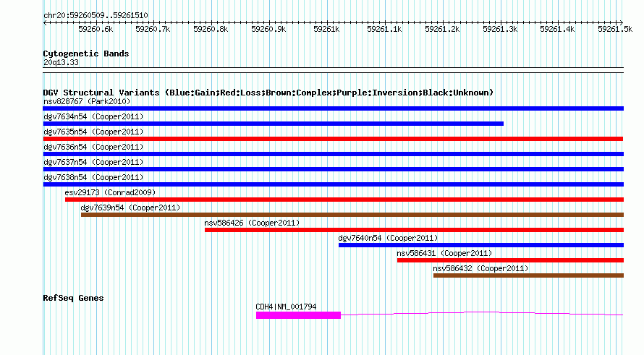Open the dgv7640n54 (Cooper2011) variant label

(x=388, y=238)
